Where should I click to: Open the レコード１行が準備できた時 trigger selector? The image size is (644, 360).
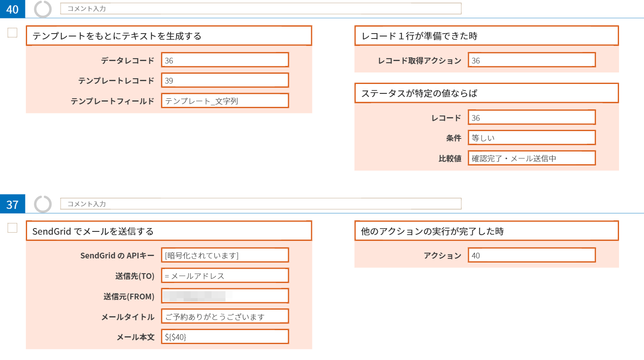pyautogui.click(x=487, y=36)
